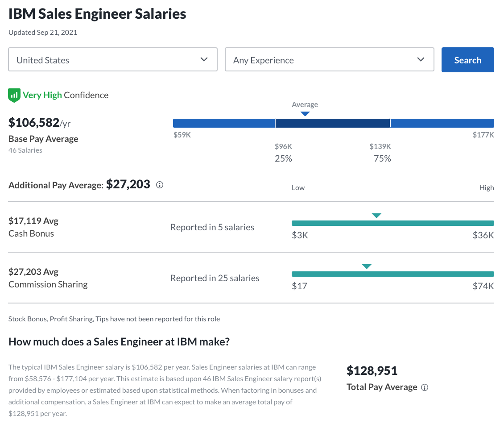Click the Base Pay Average label
504x424 pixels.
[43, 139]
